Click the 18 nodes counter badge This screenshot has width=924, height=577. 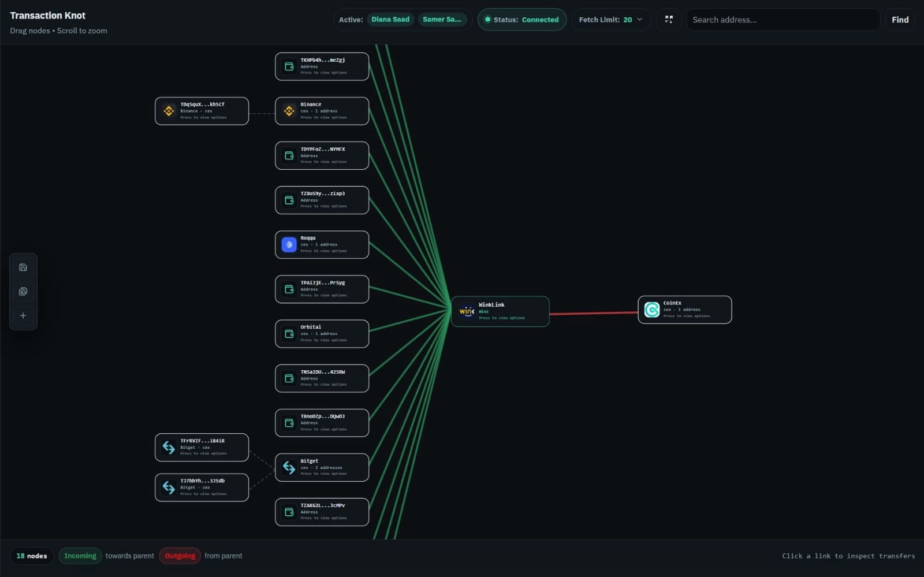pos(32,556)
